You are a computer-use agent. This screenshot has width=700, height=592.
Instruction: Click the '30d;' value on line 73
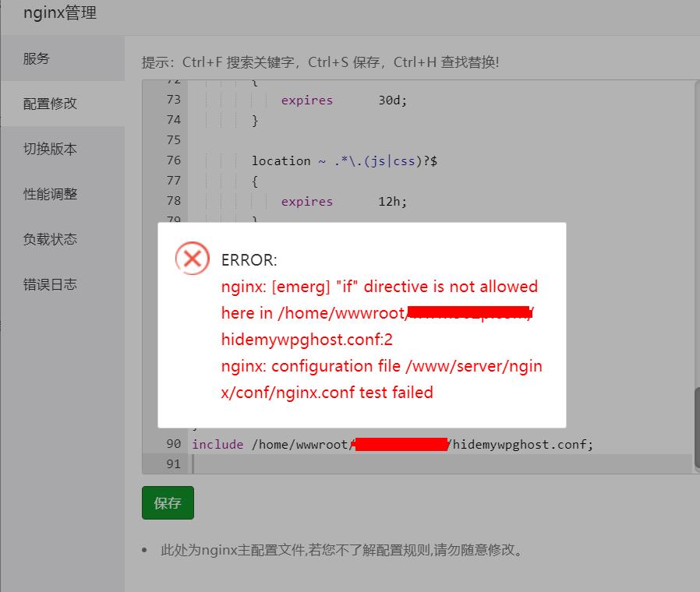[392, 100]
